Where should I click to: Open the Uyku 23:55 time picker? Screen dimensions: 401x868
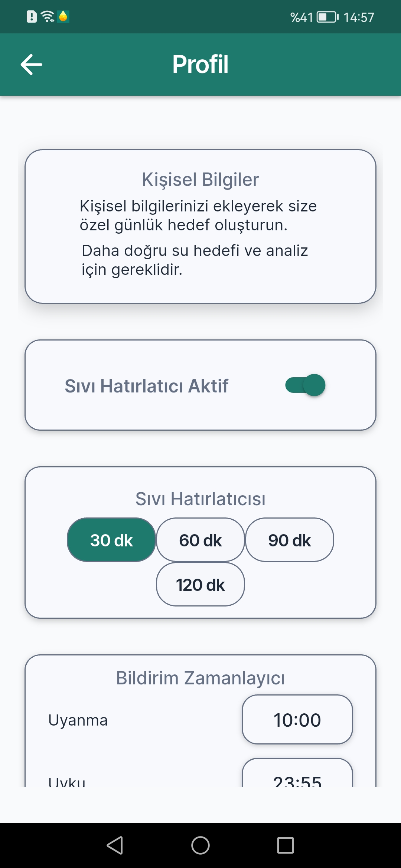297,773
